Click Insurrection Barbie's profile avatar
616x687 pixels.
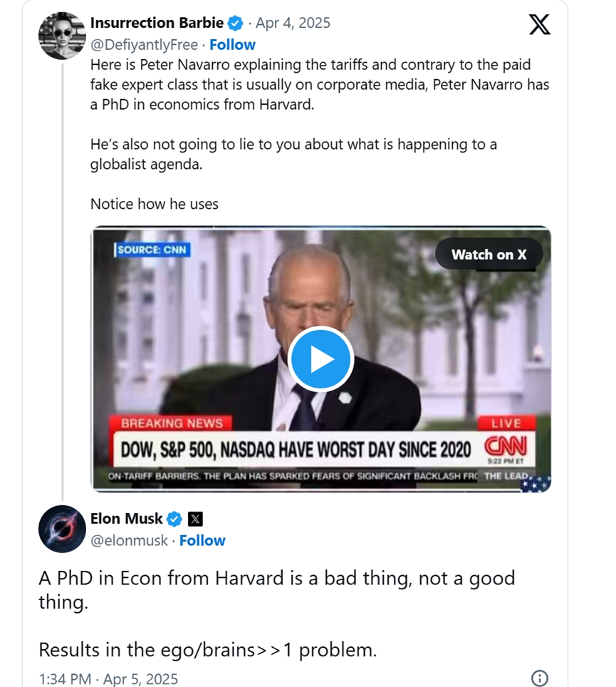point(62,36)
